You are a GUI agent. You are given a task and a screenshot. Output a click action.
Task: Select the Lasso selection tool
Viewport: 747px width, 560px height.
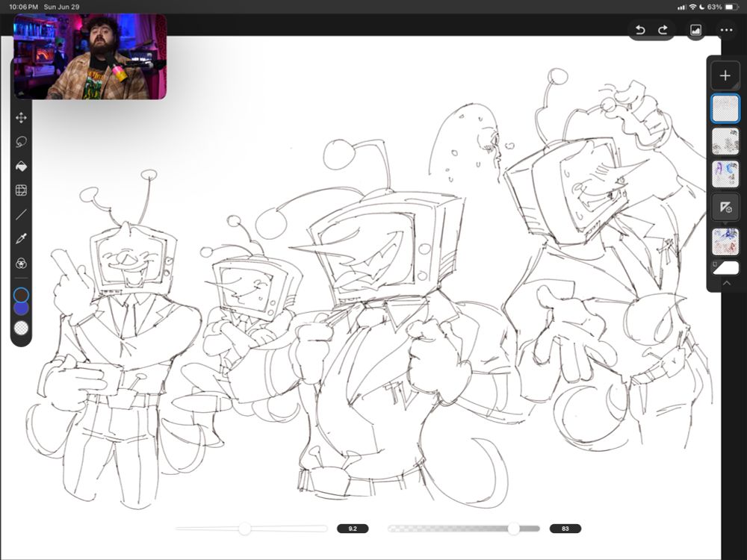tap(21, 142)
